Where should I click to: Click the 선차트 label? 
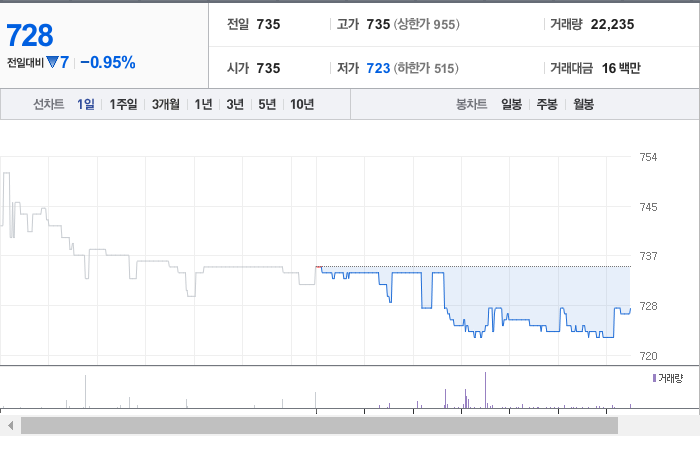pos(49,104)
